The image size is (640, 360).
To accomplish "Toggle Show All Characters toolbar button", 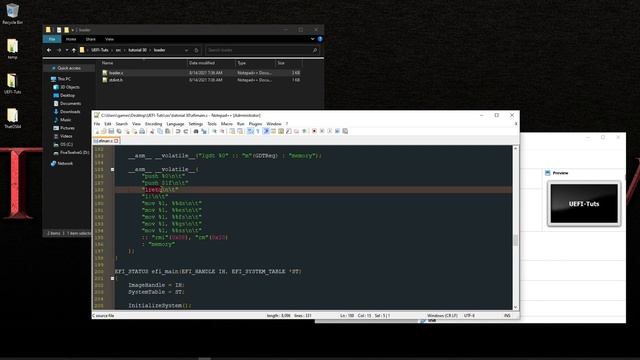I will click(x=258, y=131).
